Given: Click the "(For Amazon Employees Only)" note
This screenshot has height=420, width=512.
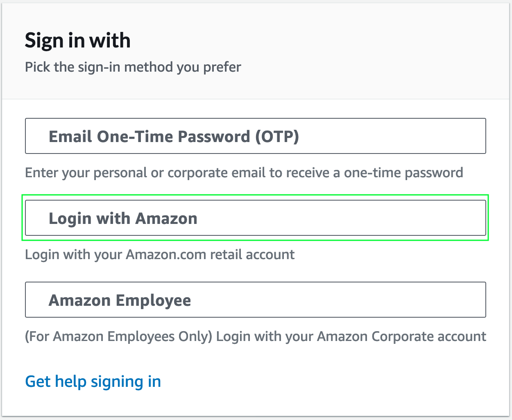Looking at the screenshot, I should point(119,336).
